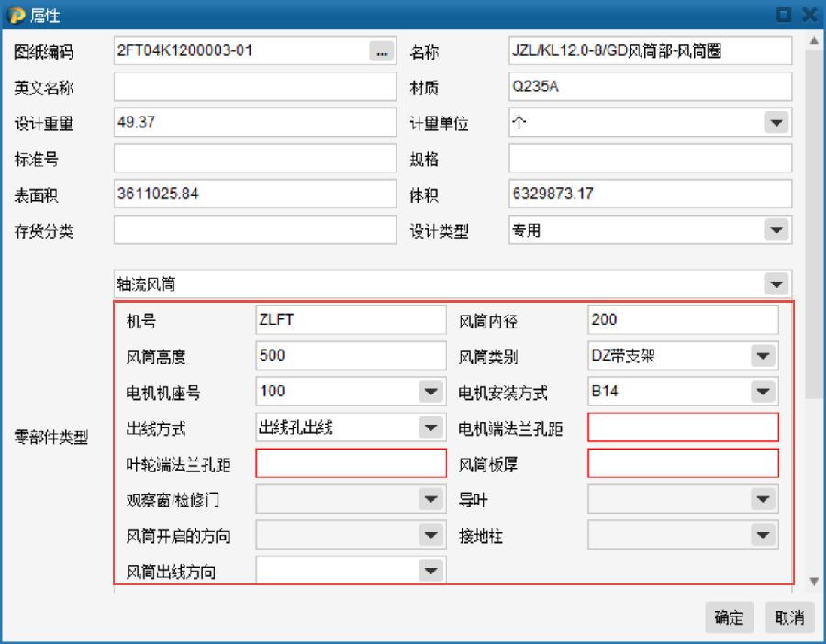Close the 属性 dialog with X

(810, 15)
